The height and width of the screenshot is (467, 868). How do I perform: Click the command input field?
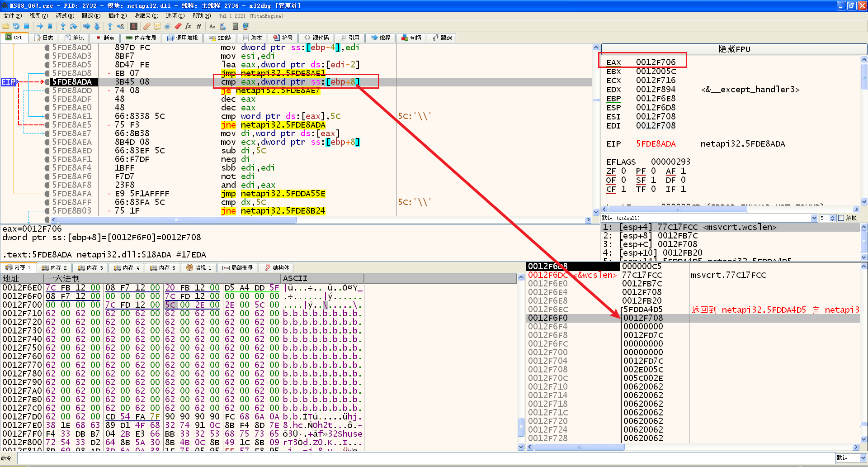coord(426,458)
